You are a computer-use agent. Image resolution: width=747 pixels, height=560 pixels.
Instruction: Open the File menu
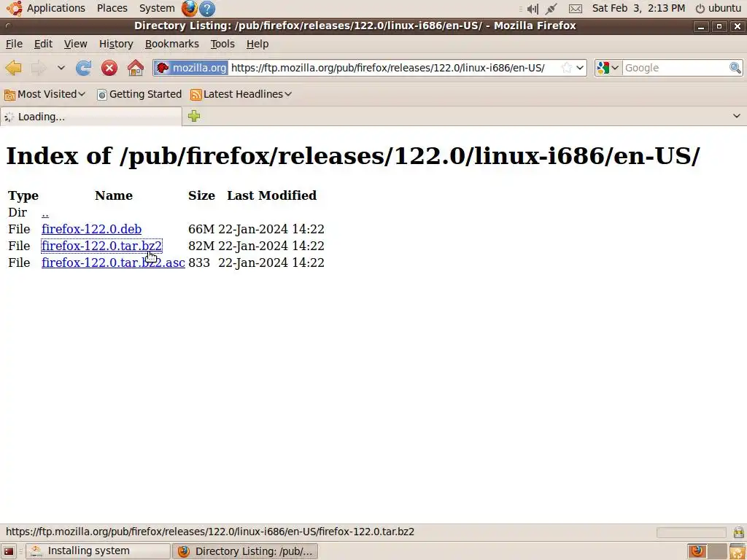tap(14, 44)
